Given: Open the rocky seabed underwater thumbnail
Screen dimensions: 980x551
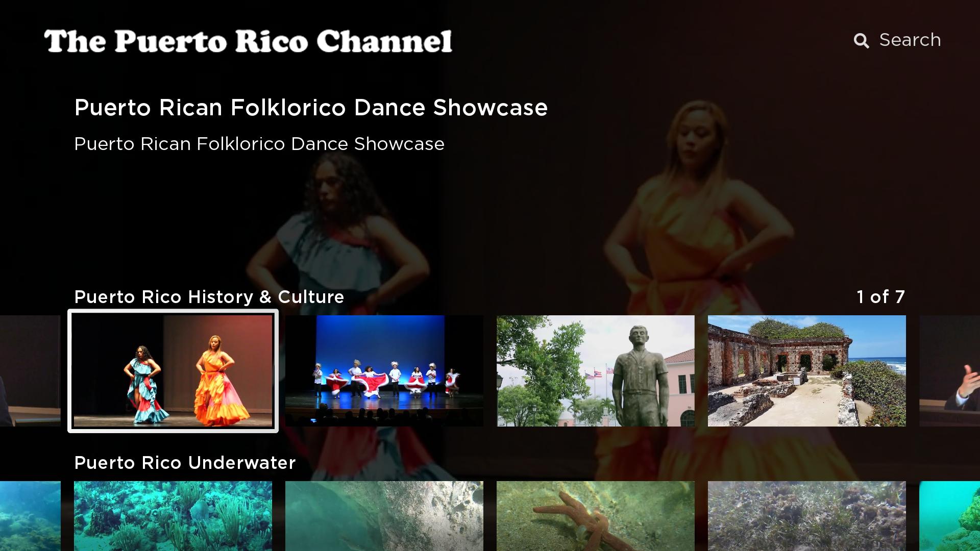Looking at the screenshot, I should pyautogui.click(x=384, y=516).
